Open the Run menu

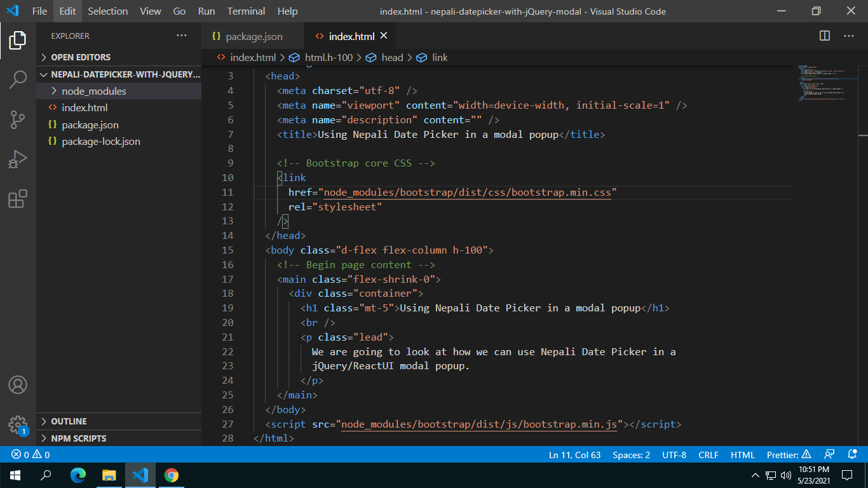point(207,11)
